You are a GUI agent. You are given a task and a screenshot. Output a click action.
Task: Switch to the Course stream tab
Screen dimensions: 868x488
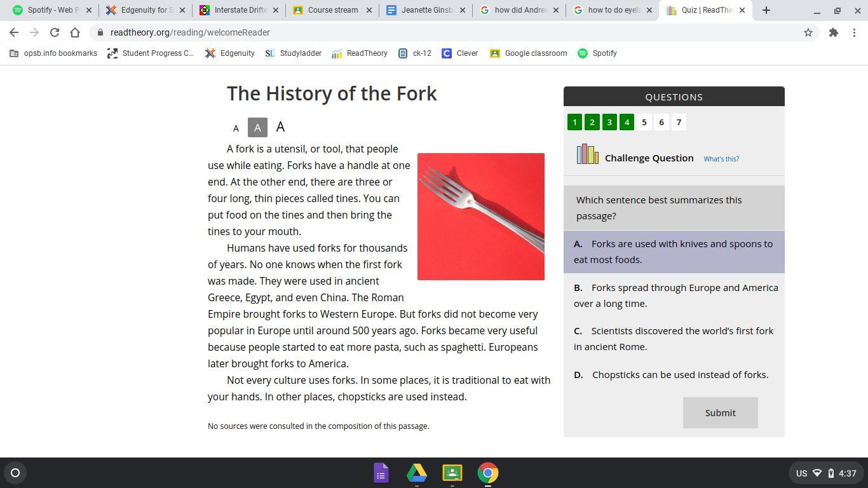click(x=330, y=10)
